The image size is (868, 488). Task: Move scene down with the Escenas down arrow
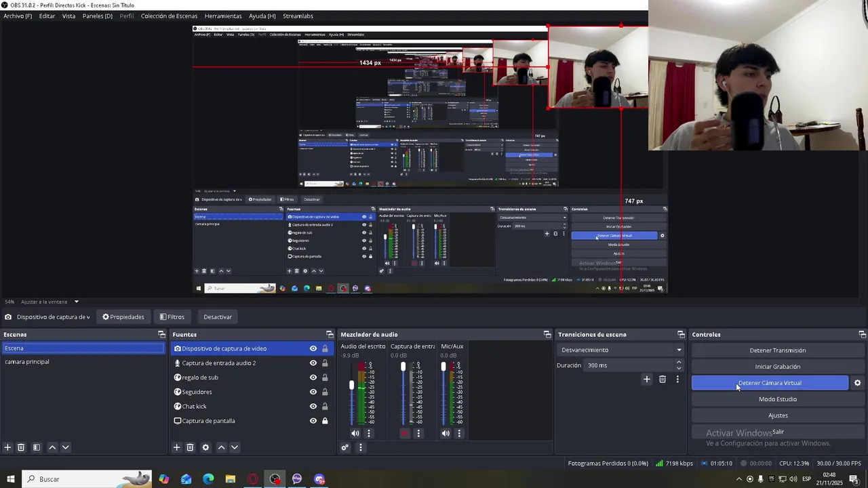(66, 447)
